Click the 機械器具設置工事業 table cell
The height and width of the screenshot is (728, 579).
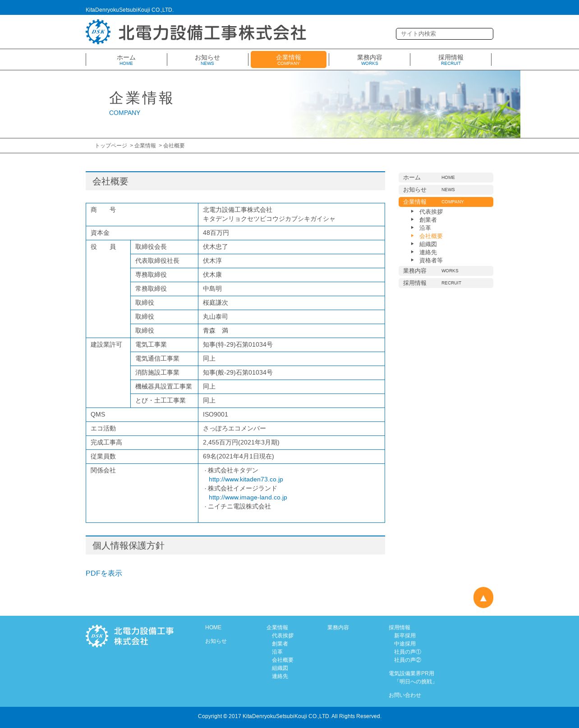coord(164,387)
